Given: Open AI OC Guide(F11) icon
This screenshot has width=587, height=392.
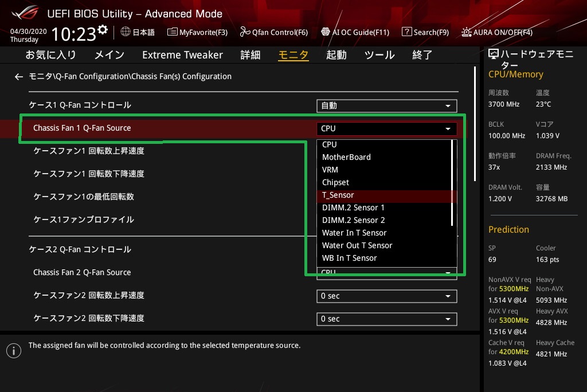Looking at the screenshot, I should tap(326, 32).
